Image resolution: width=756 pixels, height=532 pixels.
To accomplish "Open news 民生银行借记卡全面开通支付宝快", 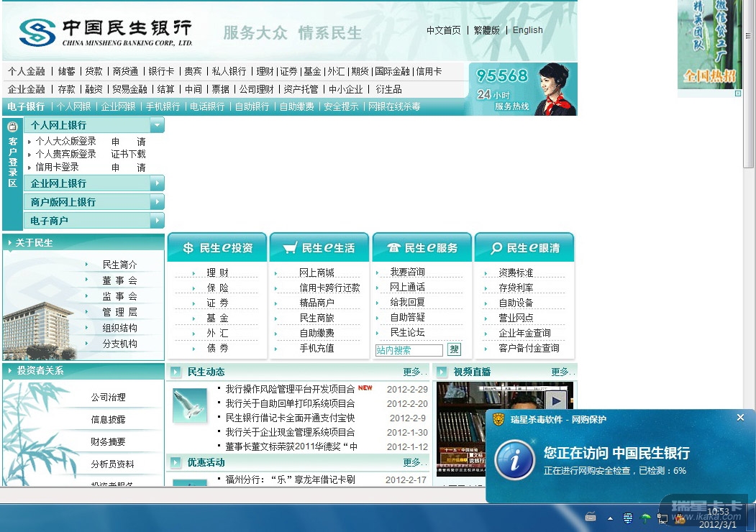I will [291, 418].
